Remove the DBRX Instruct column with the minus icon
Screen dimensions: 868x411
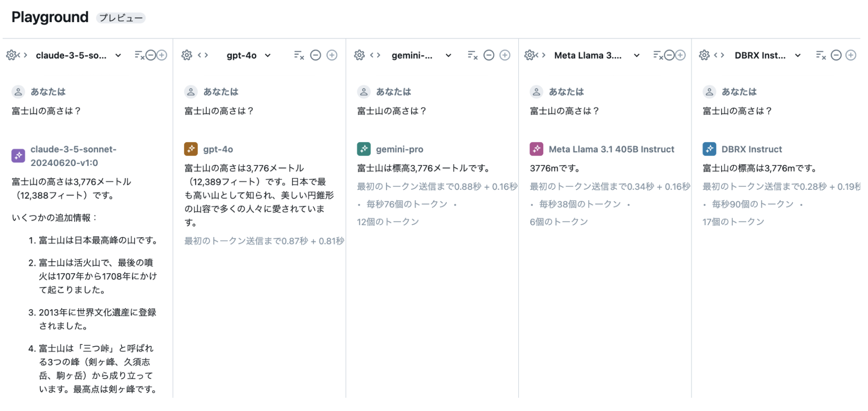click(836, 55)
